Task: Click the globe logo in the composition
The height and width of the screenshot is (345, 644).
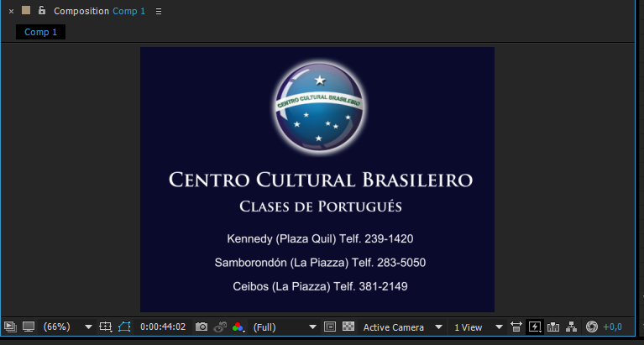Action: tap(319, 108)
